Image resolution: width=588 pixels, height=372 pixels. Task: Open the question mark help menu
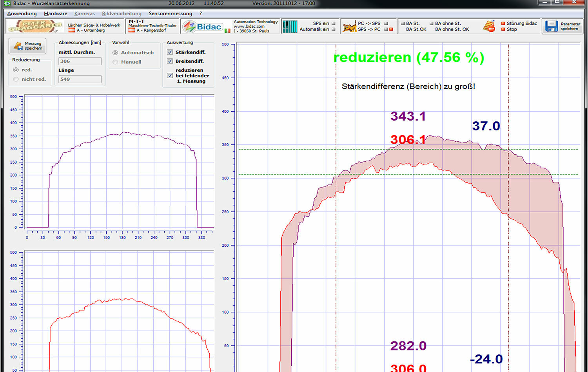click(x=201, y=13)
